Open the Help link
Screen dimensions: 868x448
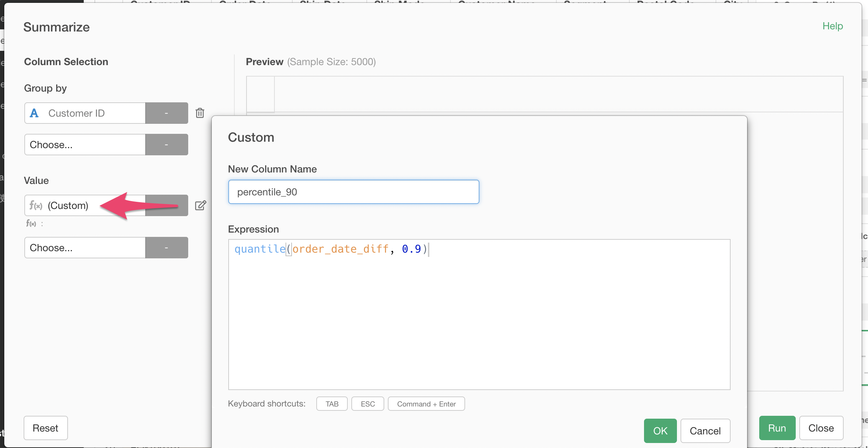pos(833,26)
